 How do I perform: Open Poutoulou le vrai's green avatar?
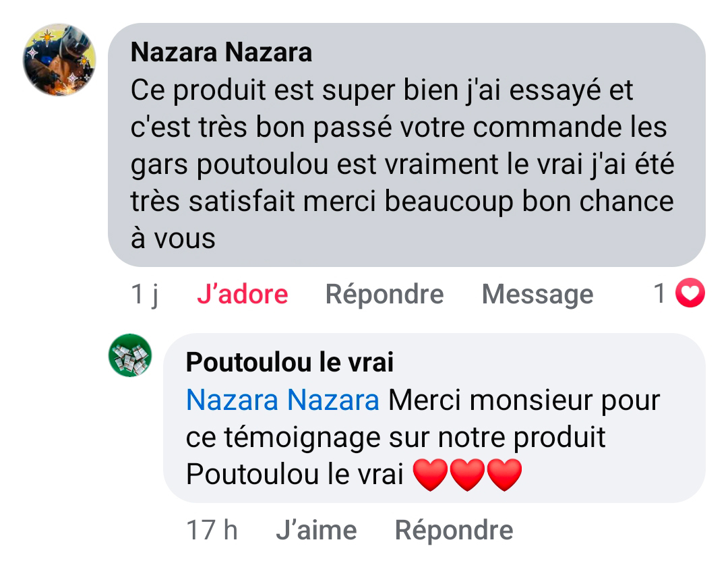point(130,355)
